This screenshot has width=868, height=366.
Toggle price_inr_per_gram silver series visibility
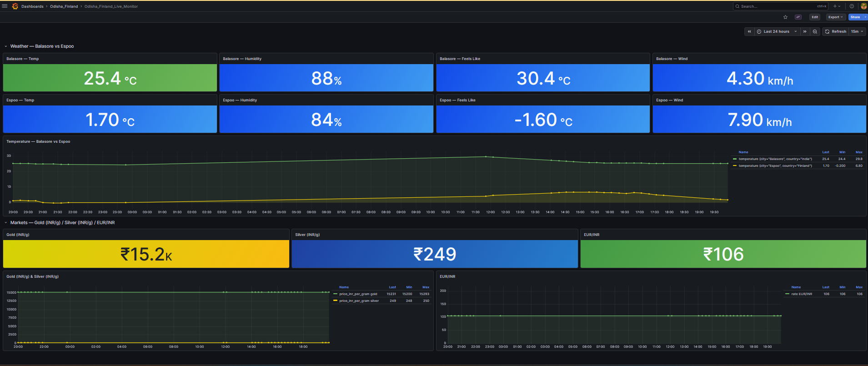(x=359, y=301)
